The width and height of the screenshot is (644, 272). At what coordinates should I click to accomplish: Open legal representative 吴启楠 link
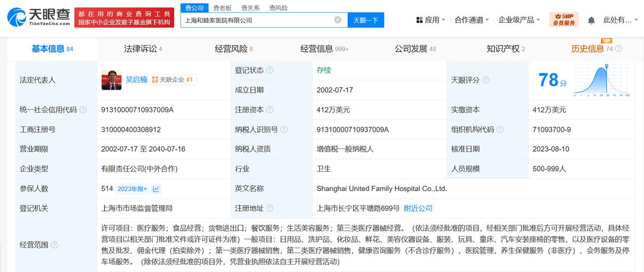(x=136, y=79)
